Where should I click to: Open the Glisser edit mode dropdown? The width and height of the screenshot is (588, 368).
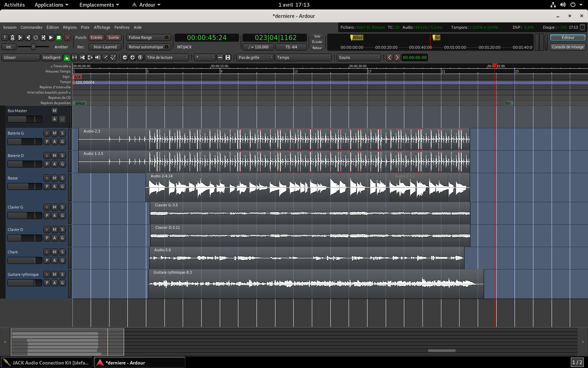(x=21, y=57)
